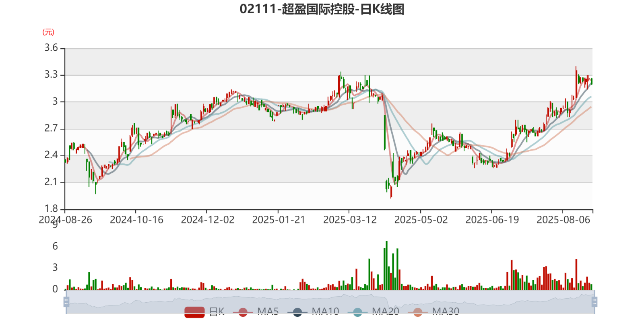Click the tallest green volume bar
Screen dimensions: 644x322
point(386,266)
